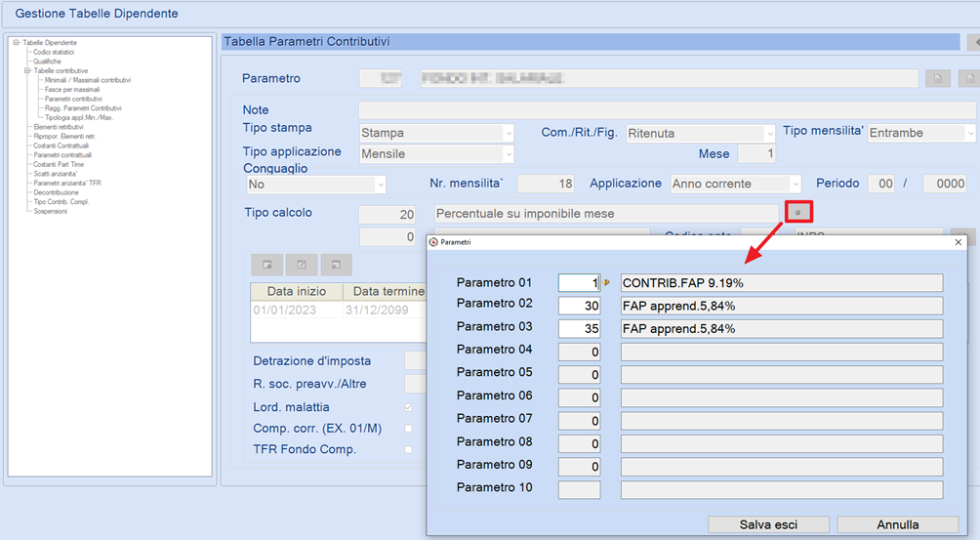This screenshot has height=540, width=980.
Task: Click Parametro 02 value field with 30
Action: (x=579, y=306)
